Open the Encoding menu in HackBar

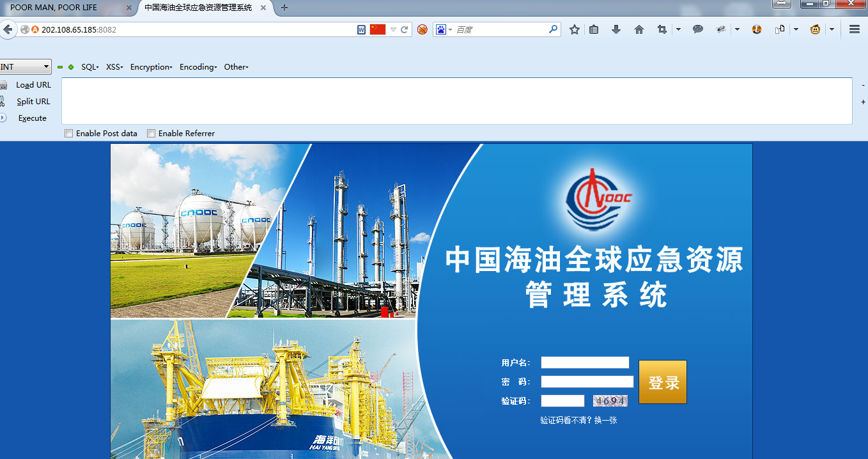point(198,67)
